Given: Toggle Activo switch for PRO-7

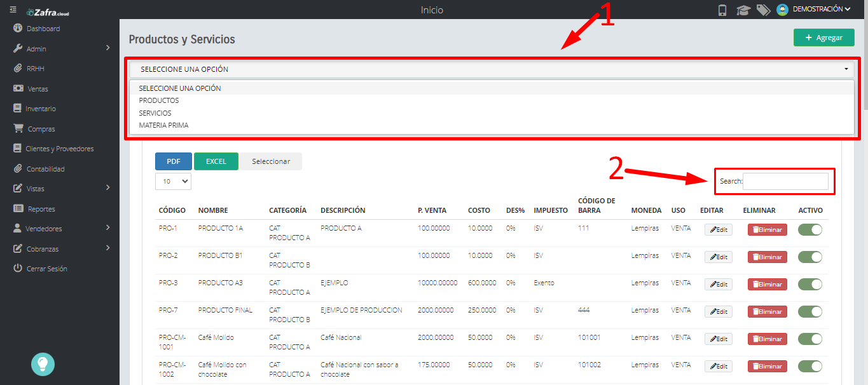Looking at the screenshot, I should pos(810,312).
